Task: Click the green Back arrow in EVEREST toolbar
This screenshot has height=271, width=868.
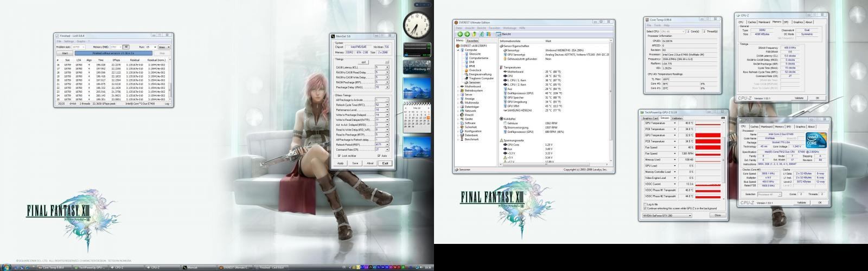Action: [x=460, y=34]
